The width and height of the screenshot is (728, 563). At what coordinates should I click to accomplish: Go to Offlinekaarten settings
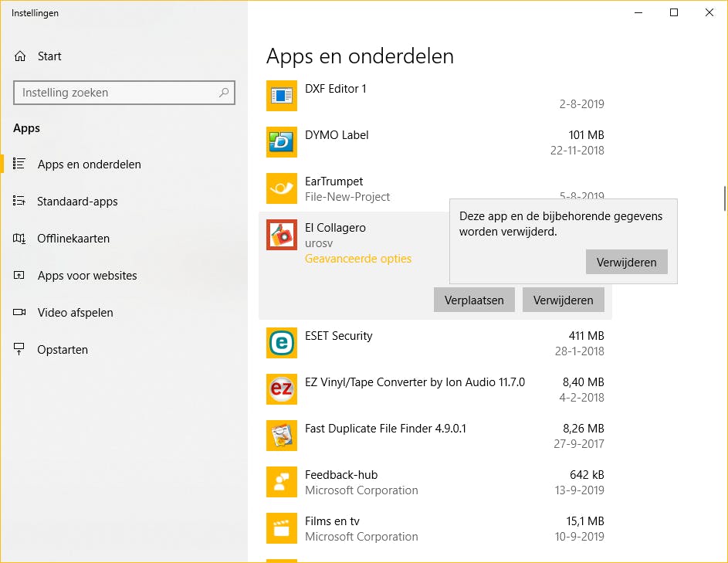point(73,239)
